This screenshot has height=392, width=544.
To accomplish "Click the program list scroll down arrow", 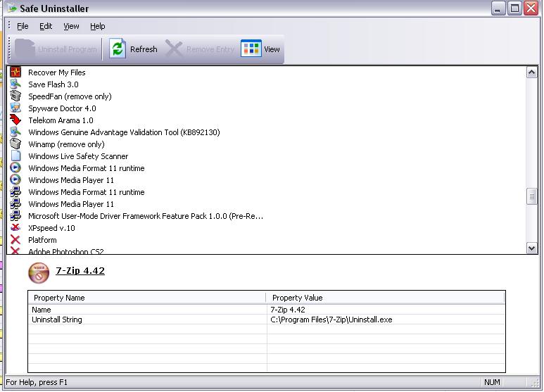I will pos(531,248).
